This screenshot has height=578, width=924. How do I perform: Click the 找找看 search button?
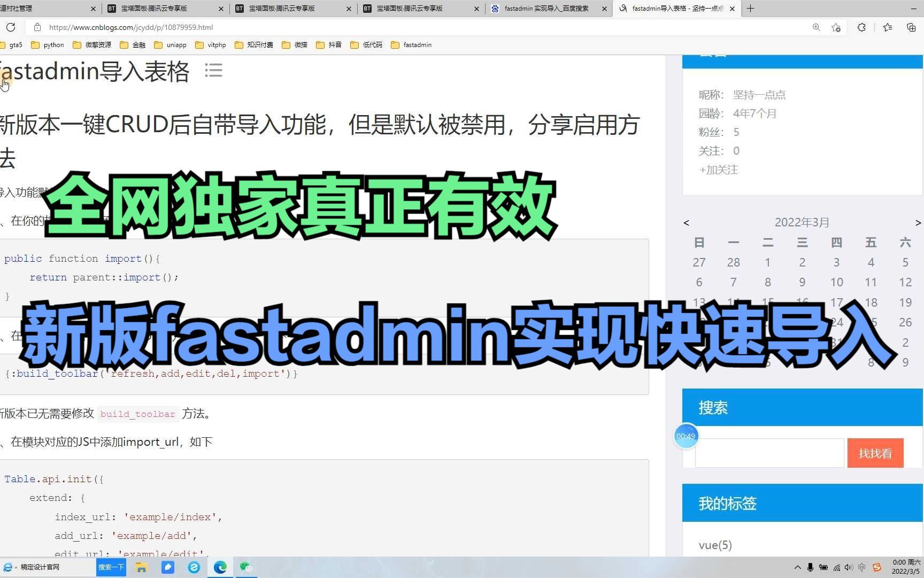coord(875,453)
